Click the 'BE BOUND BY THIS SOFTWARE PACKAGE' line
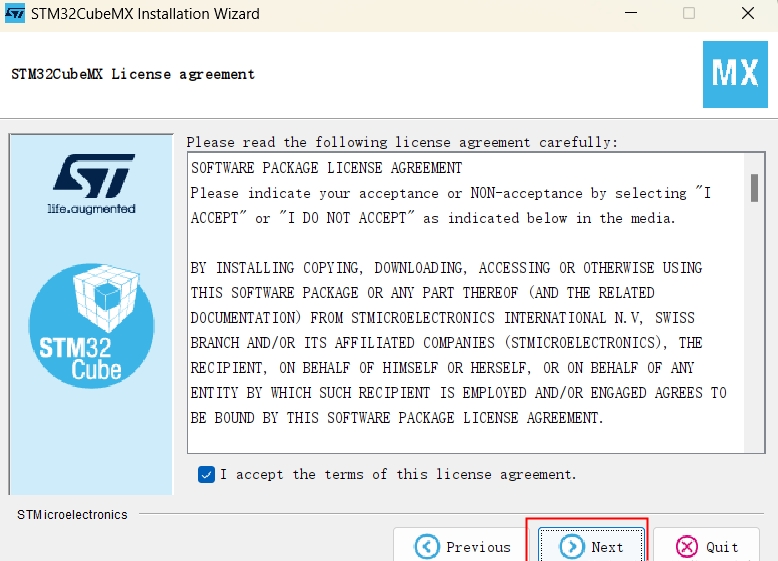This screenshot has height=561, width=778. (x=396, y=418)
